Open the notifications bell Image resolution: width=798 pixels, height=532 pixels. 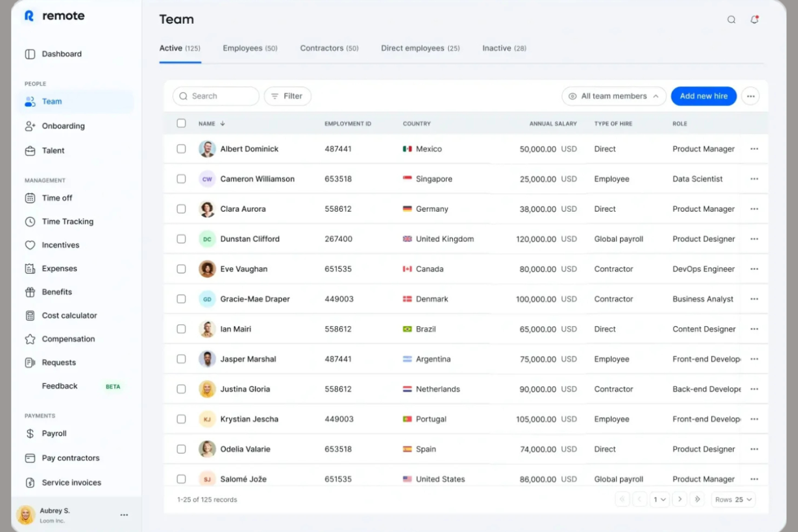click(754, 19)
